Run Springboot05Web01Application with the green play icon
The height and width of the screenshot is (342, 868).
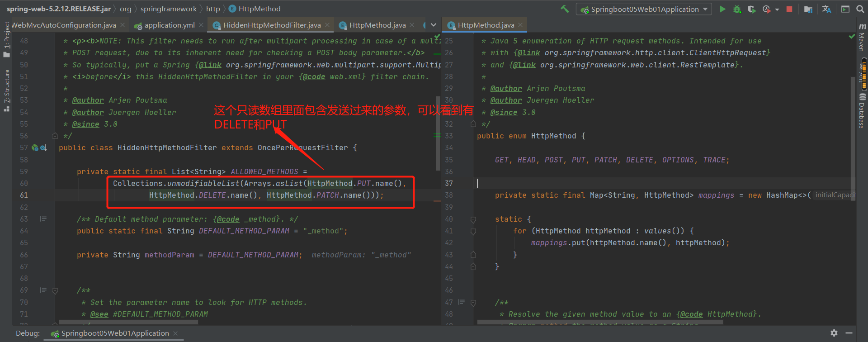point(722,9)
